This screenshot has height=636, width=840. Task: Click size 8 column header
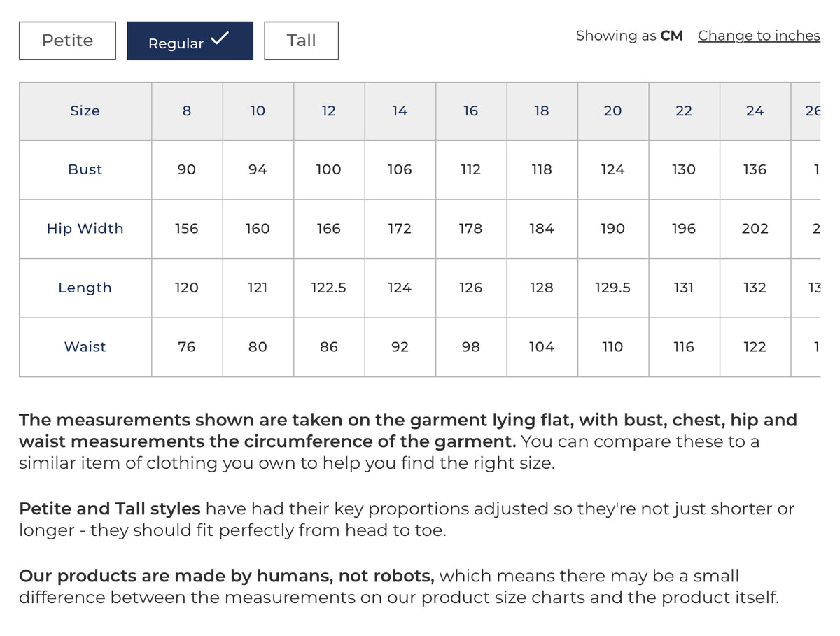click(187, 111)
